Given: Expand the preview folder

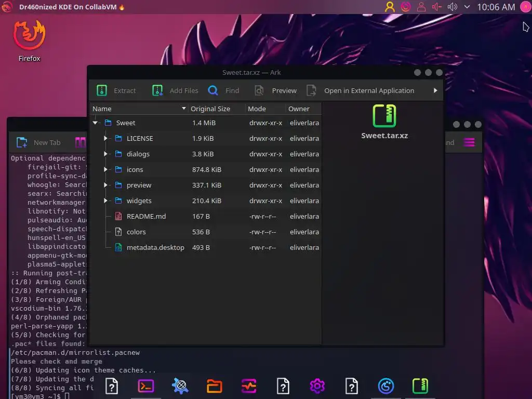Looking at the screenshot, I should point(105,185).
